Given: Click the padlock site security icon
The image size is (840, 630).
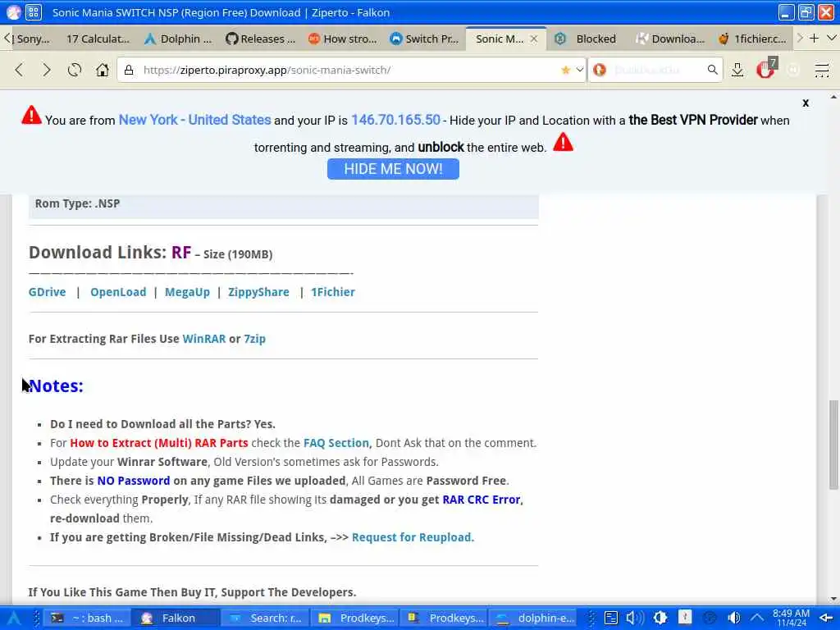Looking at the screenshot, I should (x=129, y=70).
